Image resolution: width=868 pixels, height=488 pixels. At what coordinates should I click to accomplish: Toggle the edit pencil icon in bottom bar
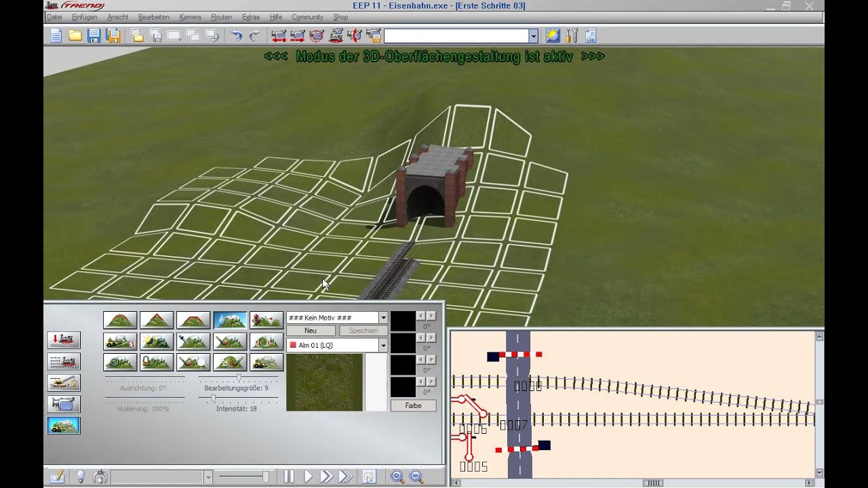point(58,476)
